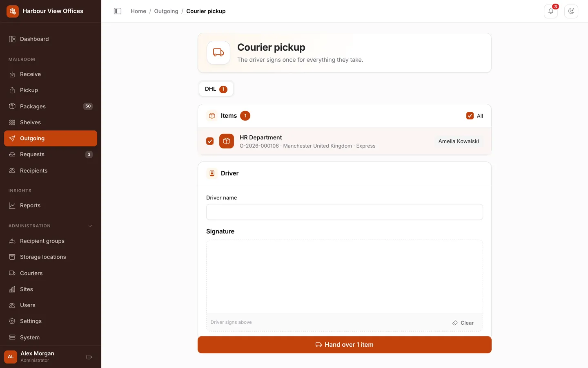Click the Amelia Kowalski badge
This screenshot has height=368, width=588.
[459, 141]
